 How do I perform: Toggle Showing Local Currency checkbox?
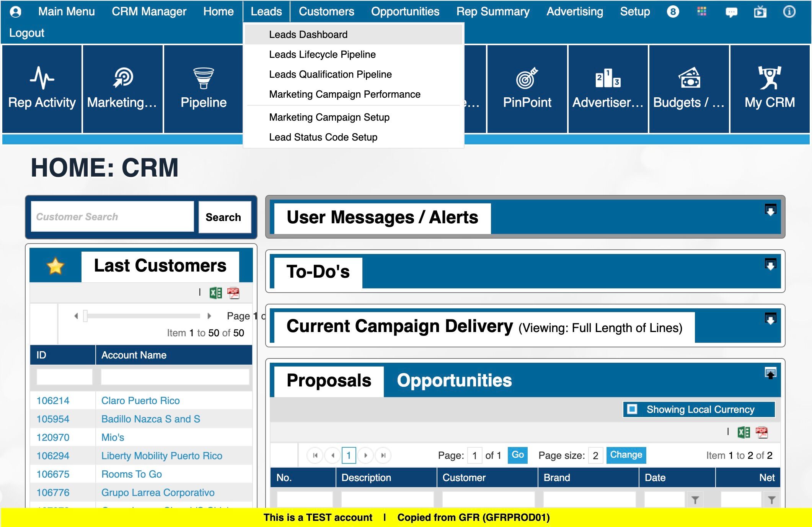click(x=632, y=409)
